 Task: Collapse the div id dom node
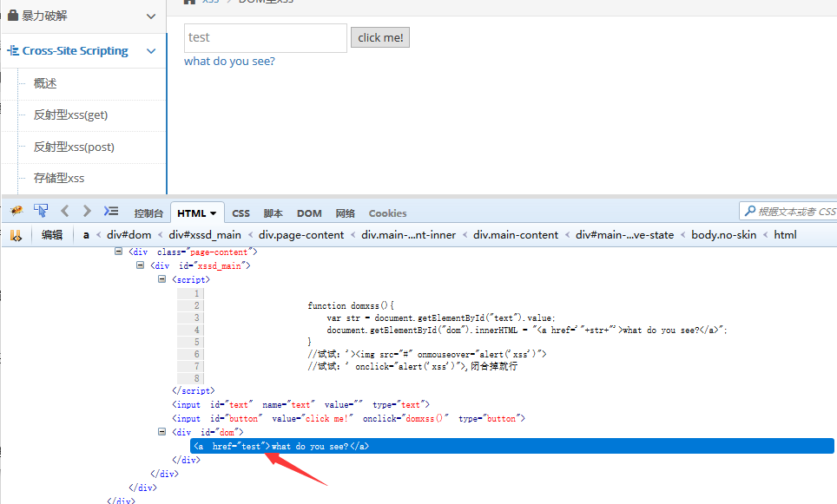pos(161,431)
